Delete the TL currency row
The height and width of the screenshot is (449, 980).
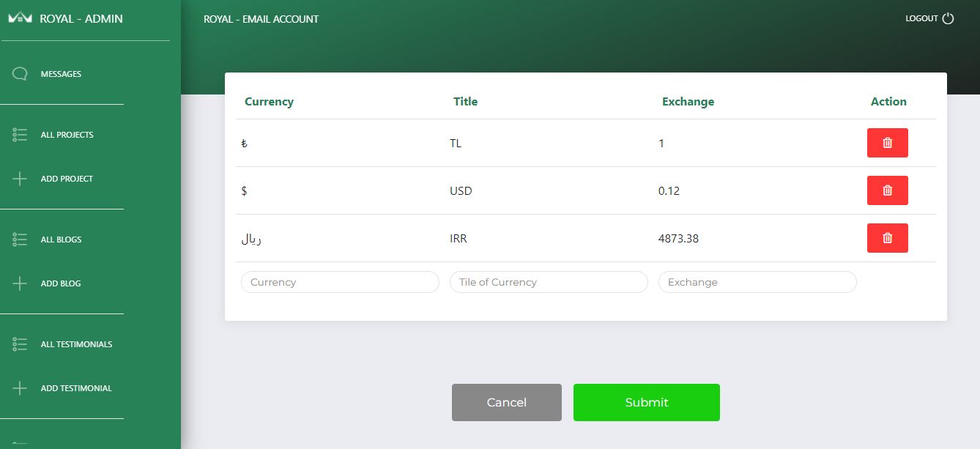(x=887, y=143)
